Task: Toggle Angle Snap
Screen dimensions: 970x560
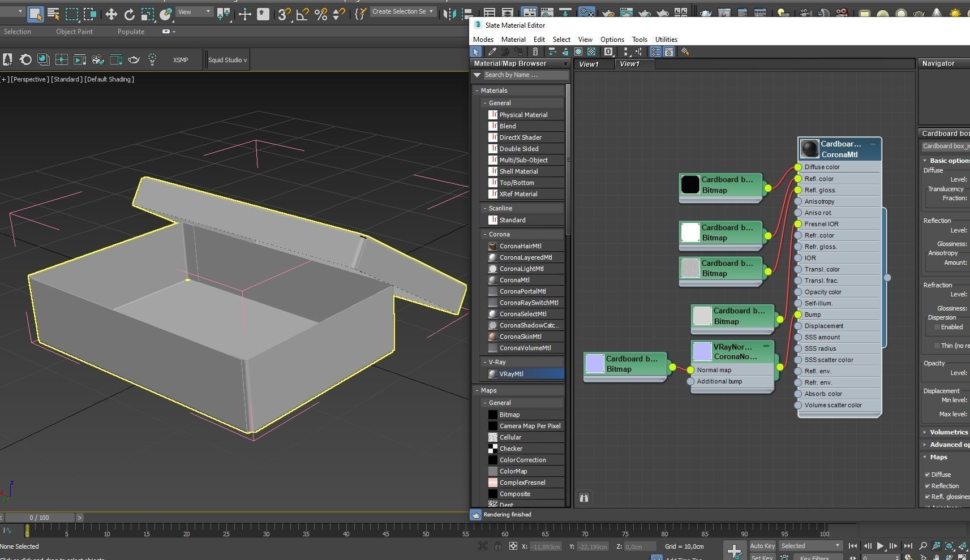Action: click(x=302, y=14)
